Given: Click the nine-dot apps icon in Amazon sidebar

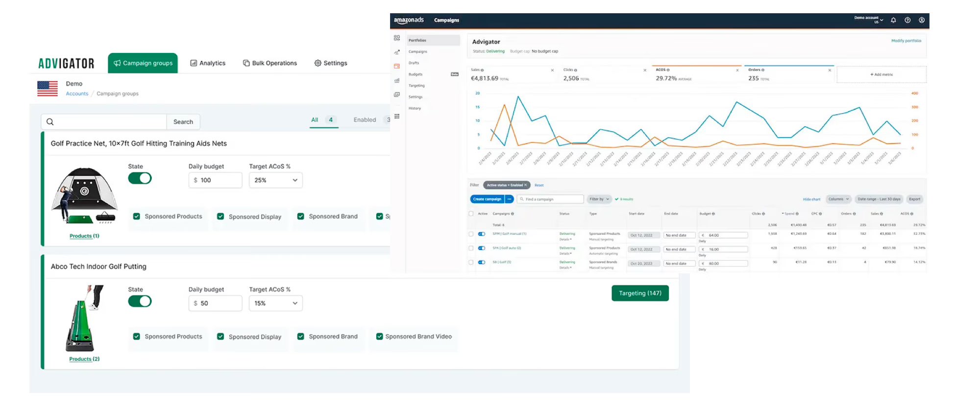Looking at the screenshot, I should (x=397, y=116).
